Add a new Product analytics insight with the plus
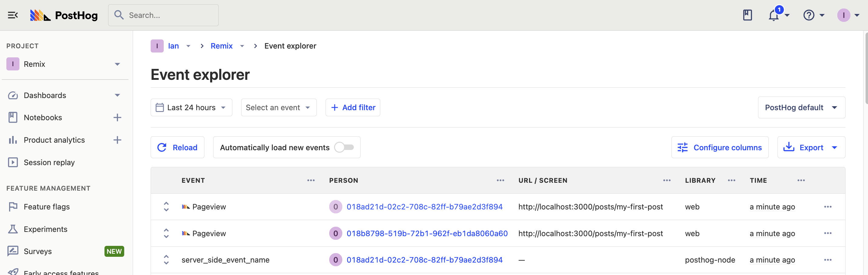This screenshot has height=275, width=868. (x=117, y=140)
